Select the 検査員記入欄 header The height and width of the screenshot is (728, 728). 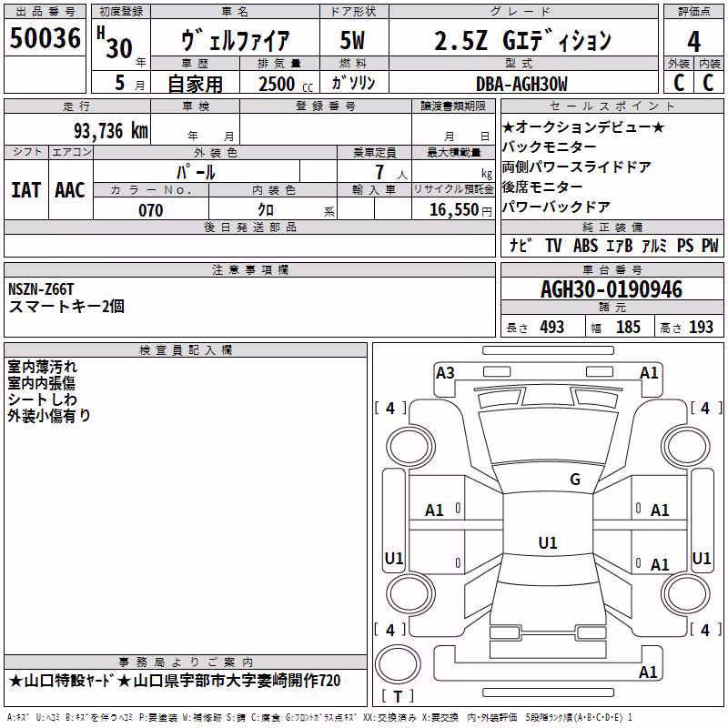[x=186, y=350]
